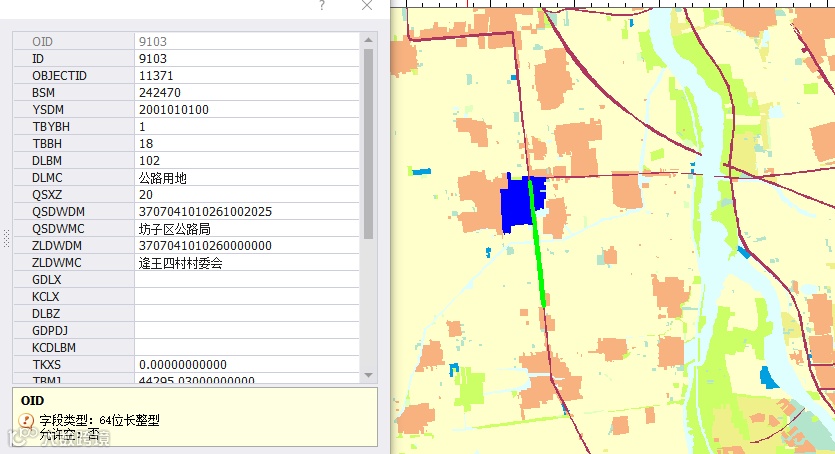Click the panel splitter grip handle
Screen dimensions: 835x454
6,238
